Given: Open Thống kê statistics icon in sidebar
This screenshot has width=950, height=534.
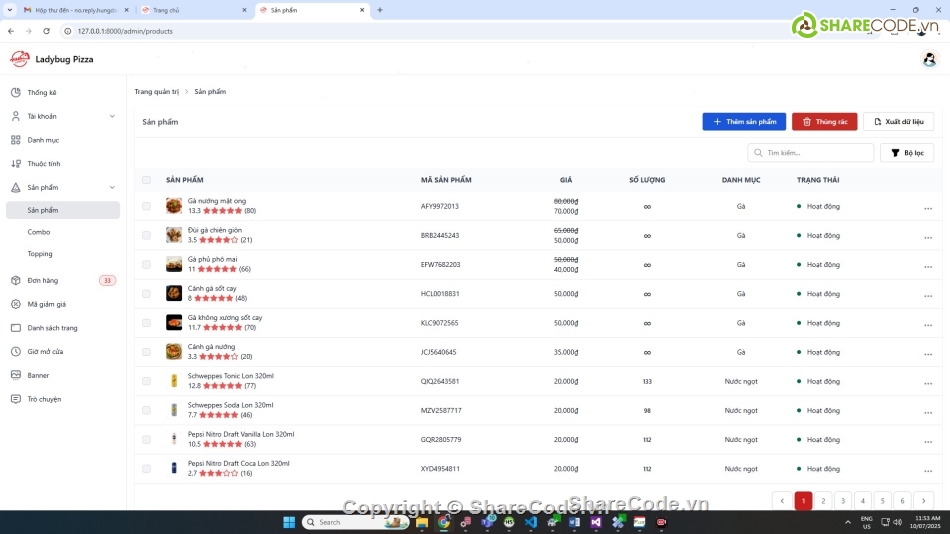Looking at the screenshot, I should click(x=16, y=92).
